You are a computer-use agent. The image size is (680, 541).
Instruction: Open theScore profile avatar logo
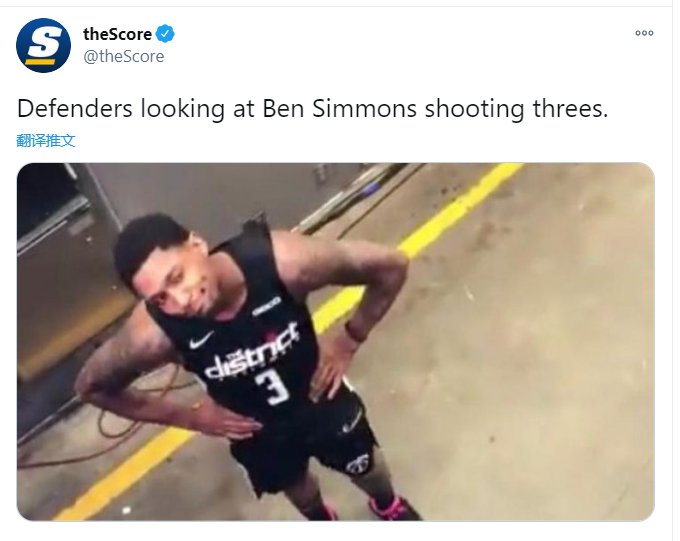click(x=43, y=46)
